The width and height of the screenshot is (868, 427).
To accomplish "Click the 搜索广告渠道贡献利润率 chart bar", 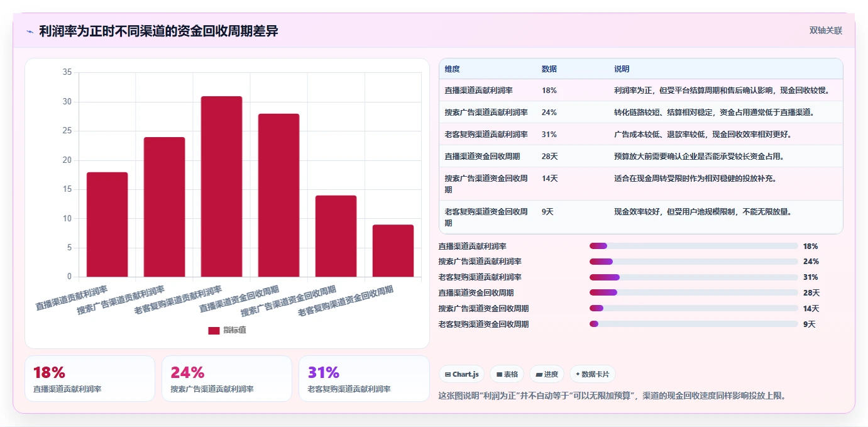I will point(165,207).
